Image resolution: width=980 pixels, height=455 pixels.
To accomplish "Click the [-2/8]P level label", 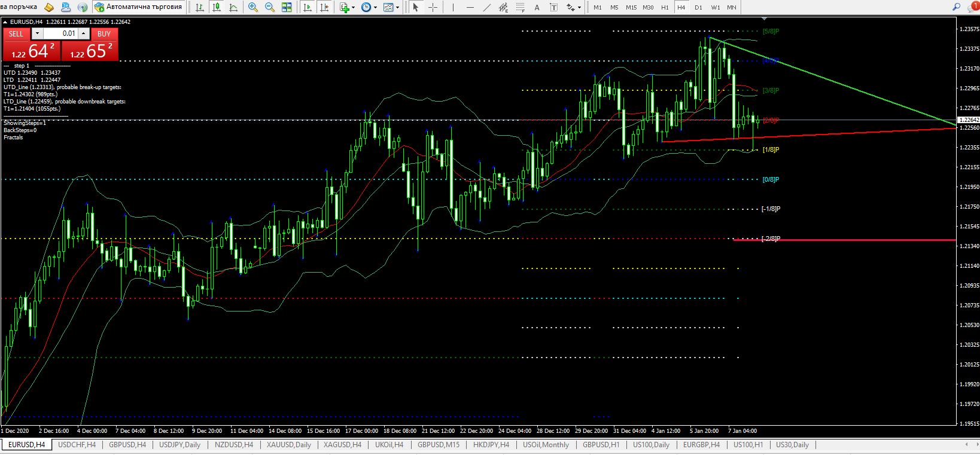I will pos(771,239).
